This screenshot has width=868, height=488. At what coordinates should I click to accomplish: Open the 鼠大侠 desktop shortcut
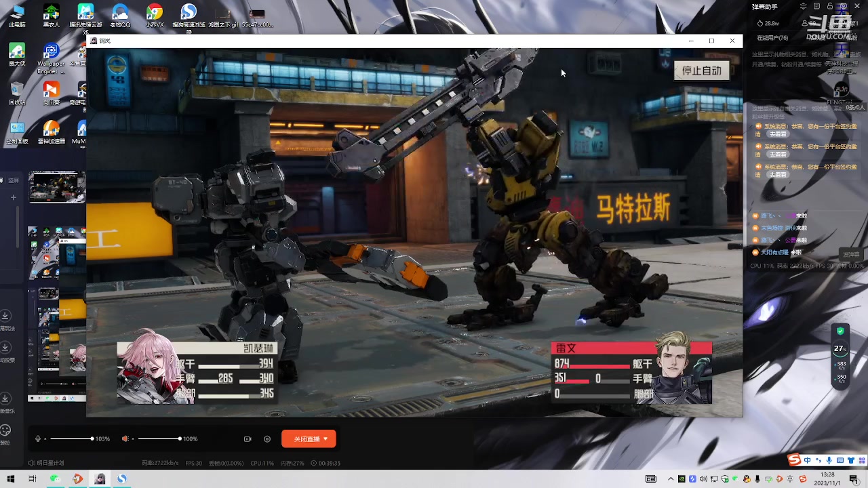(17, 54)
